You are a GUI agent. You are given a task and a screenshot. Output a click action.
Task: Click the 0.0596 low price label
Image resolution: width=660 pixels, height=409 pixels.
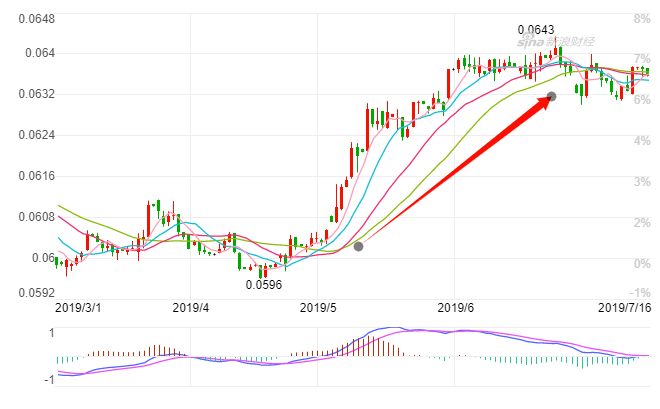[263, 285]
